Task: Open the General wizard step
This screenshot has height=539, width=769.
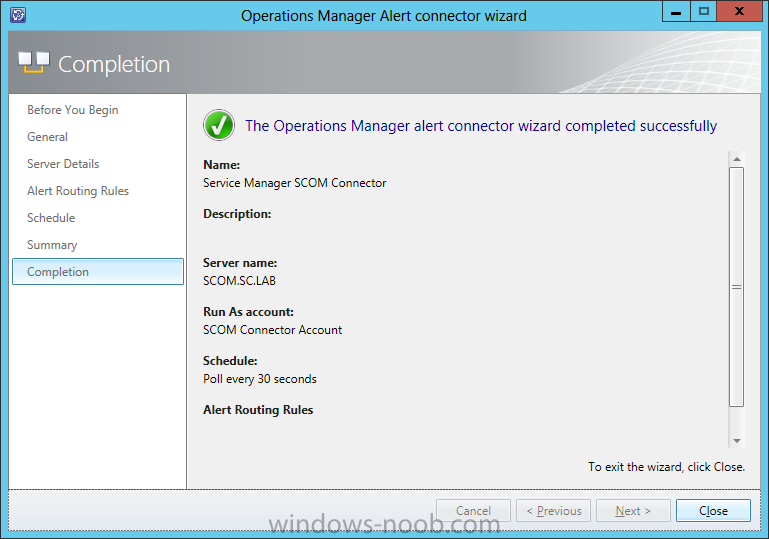Action: [x=47, y=137]
